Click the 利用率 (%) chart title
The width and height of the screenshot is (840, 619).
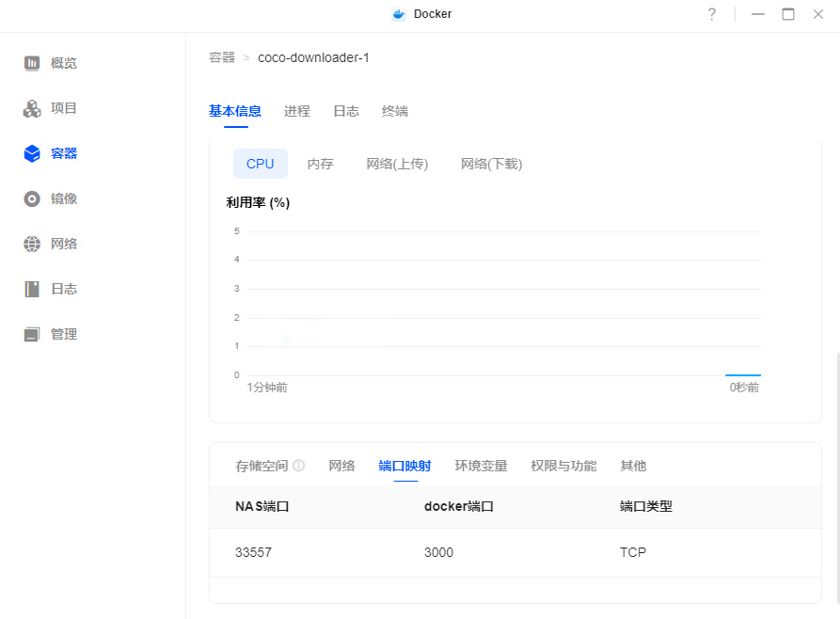click(x=258, y=202)
